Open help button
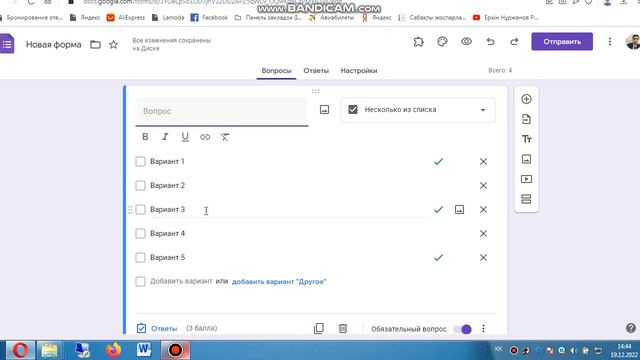The width and height of the screenshot is (640, 360). pos(631,328)
